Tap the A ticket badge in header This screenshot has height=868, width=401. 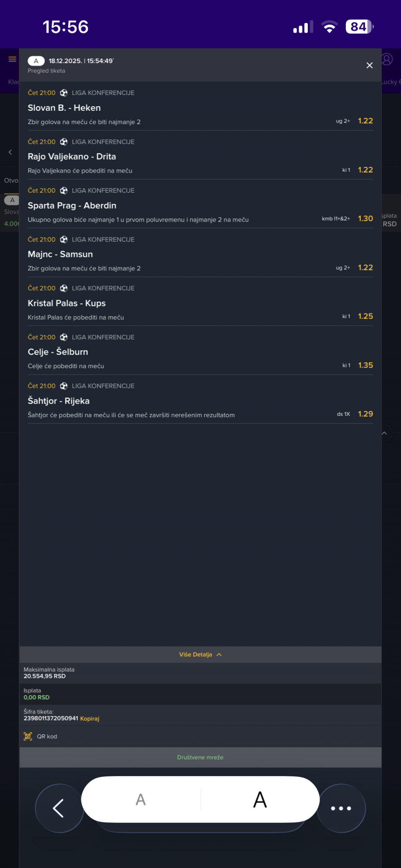[x=36, y=61]
